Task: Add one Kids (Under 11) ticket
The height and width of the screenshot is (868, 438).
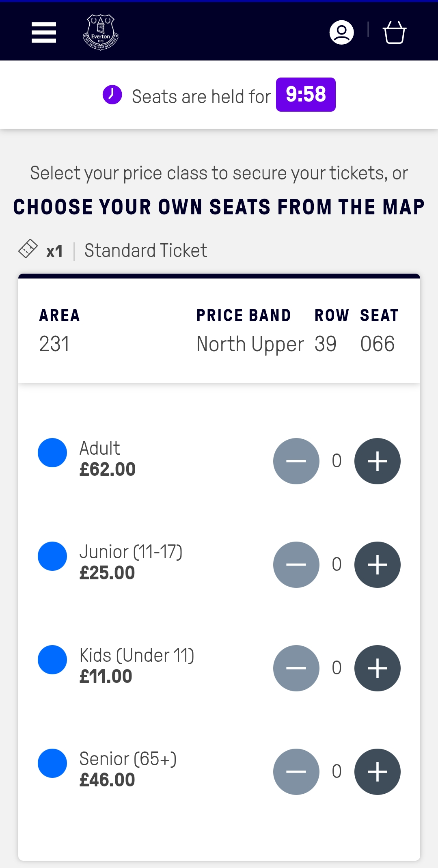Action: point(377,668)
